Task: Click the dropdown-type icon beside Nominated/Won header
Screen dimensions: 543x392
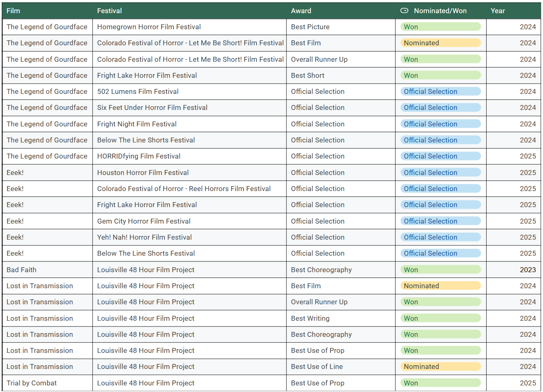Action: pyautogui.click(x=404, y=11)
